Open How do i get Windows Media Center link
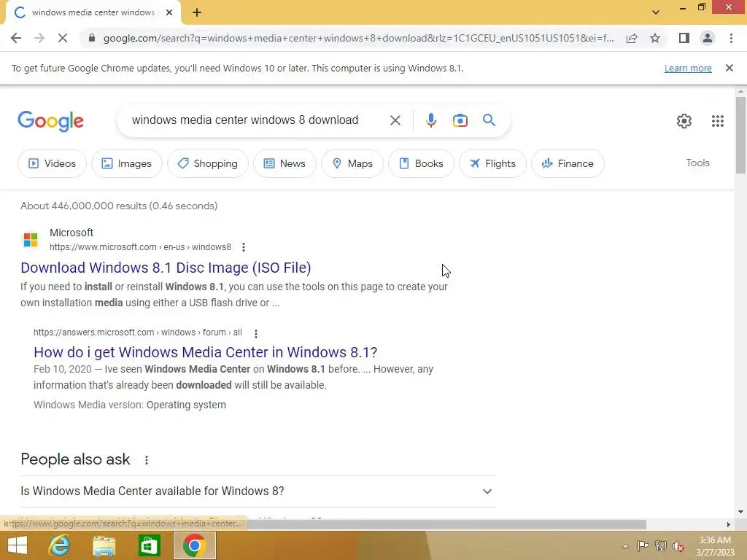 pyautogui.click(x=205, y=352)
